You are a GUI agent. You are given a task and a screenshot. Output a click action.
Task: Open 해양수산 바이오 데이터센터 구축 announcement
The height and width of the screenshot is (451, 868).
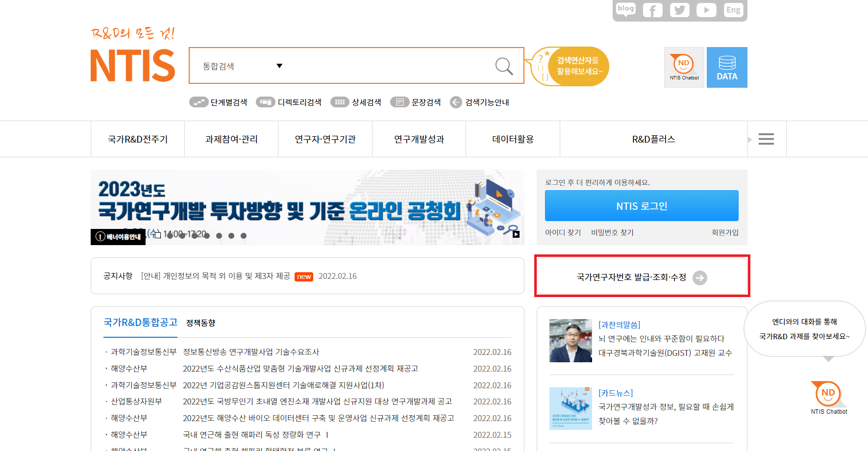click(319, 418)
